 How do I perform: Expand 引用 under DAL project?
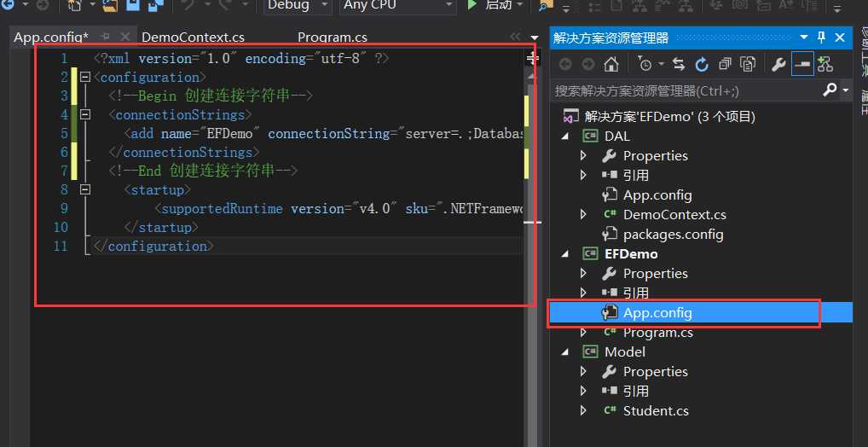pyautogui.click(x=583, y=176)
